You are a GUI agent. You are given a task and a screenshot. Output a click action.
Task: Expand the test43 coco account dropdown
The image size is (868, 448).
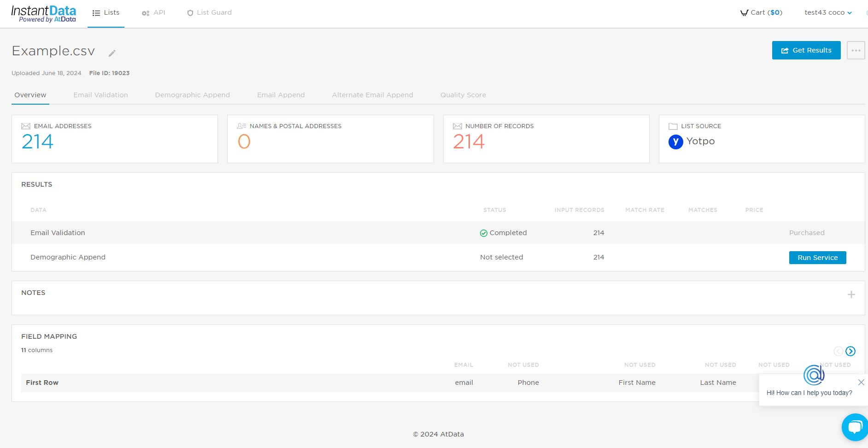pyautogui.click(x=828, y=13)
